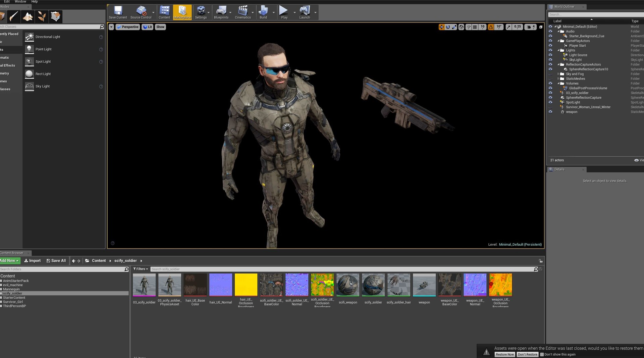This screenshot has width=644, height=358.
Task: Click Save Current in the toolbar
Action: coord(118,12)
